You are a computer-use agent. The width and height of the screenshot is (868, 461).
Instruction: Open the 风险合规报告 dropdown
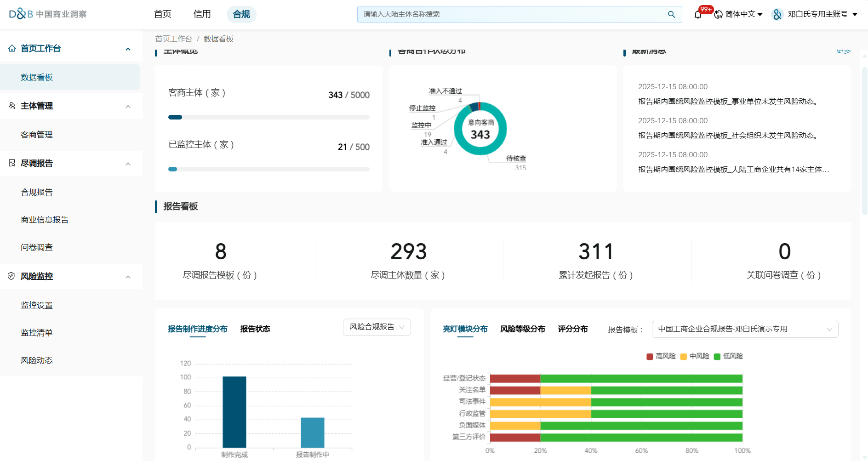click(377, 327)
